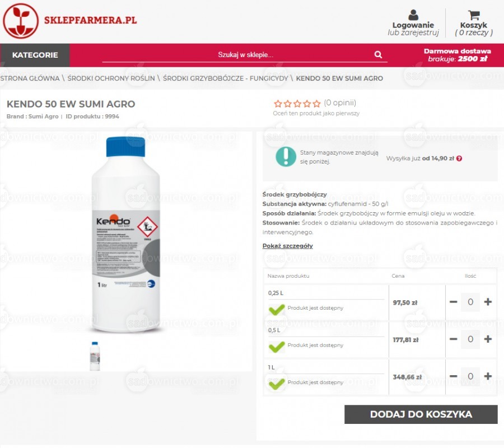Expand details via Pokaż szczegóły
Screen dimensions: 504x448
(288, 246)
